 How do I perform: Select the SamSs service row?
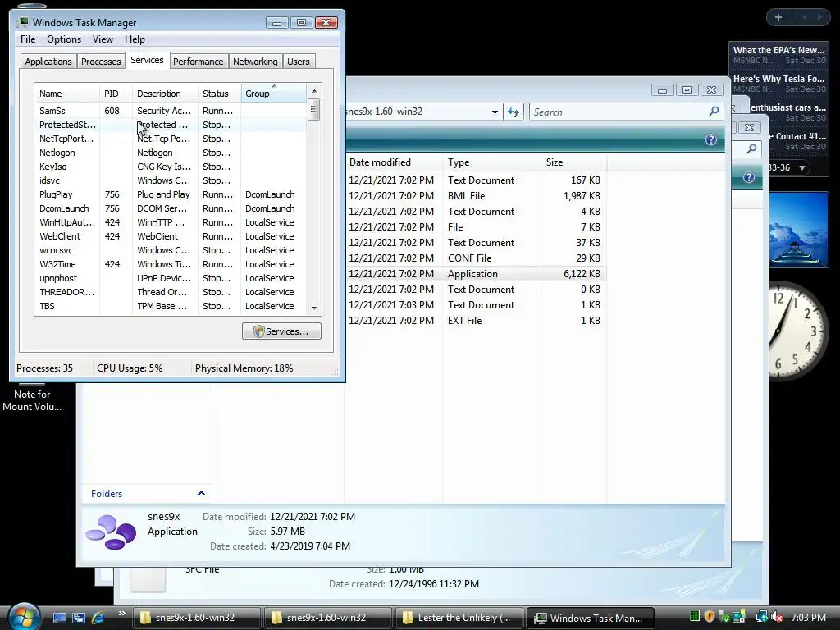(x=171, y=111)
